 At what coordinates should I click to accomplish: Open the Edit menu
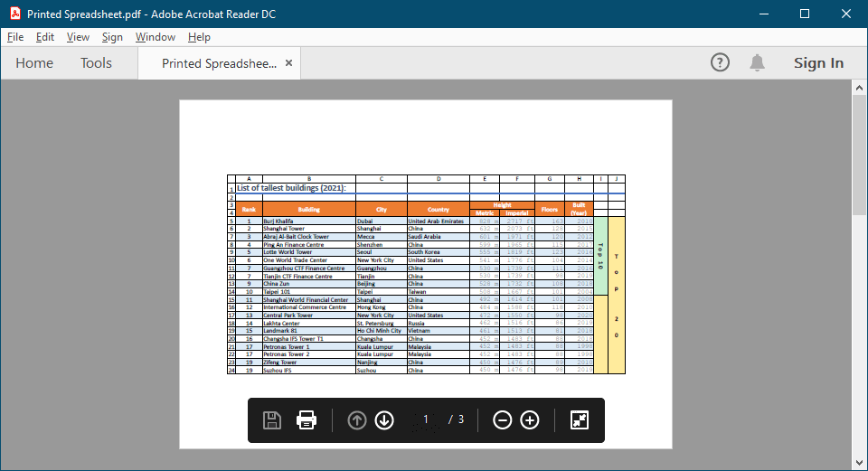point(45,37)
